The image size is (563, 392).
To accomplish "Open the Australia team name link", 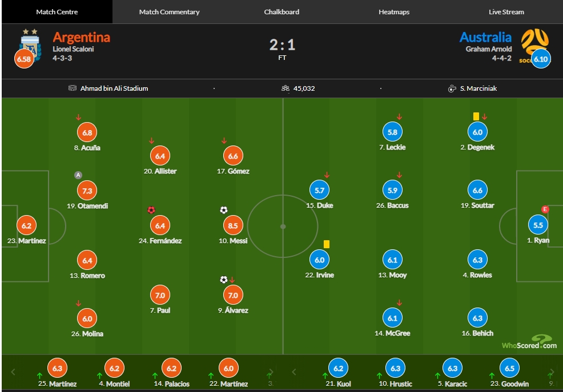I will [x=485, y=37].
